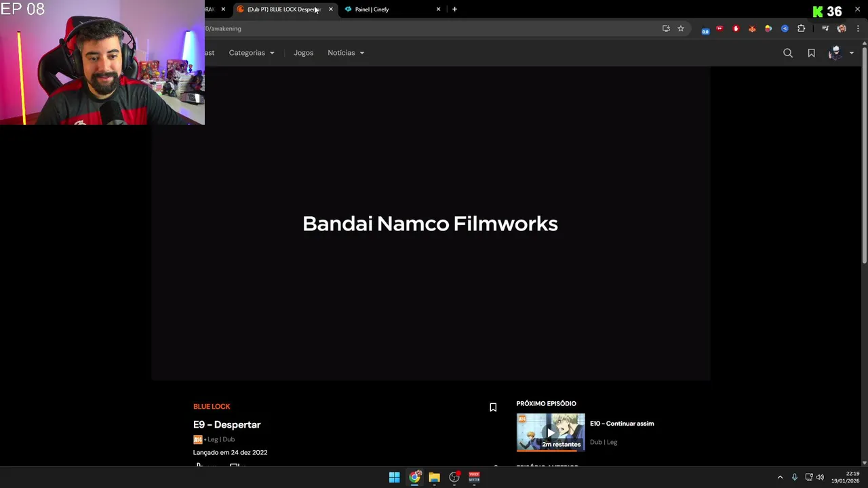Screen dimensions: 868x488
Task: Open the Crunchyroll watchlist bookmark in header
Action: 811,53
